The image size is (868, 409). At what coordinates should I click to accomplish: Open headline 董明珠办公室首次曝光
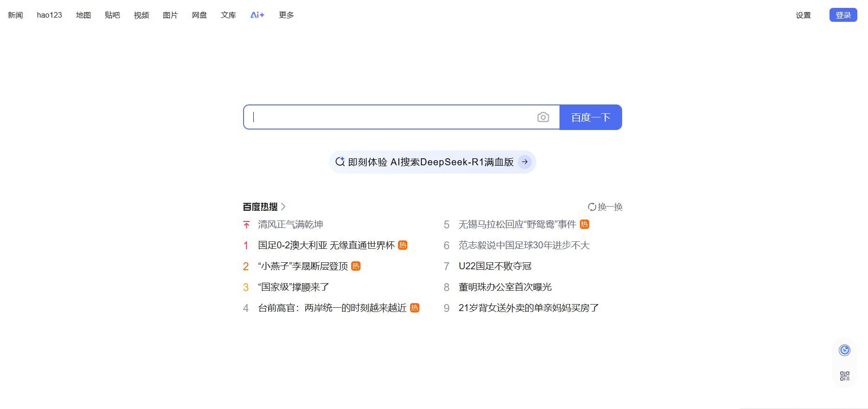[x=505, y=287]
